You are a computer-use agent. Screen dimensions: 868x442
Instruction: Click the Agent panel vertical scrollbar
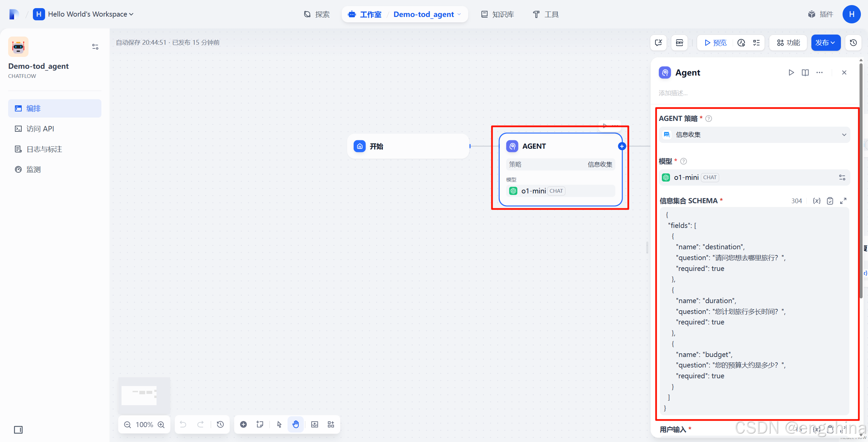[x=861, y=180]
